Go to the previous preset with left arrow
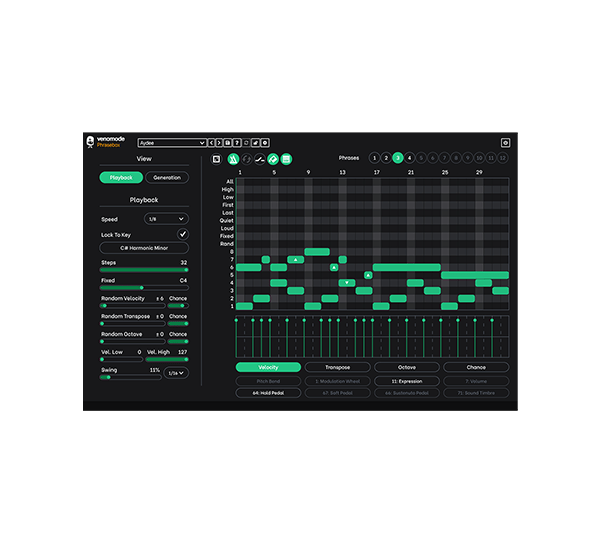Image resolution: width=600 pixels, height=543 pixels. [x=211, y=143]
